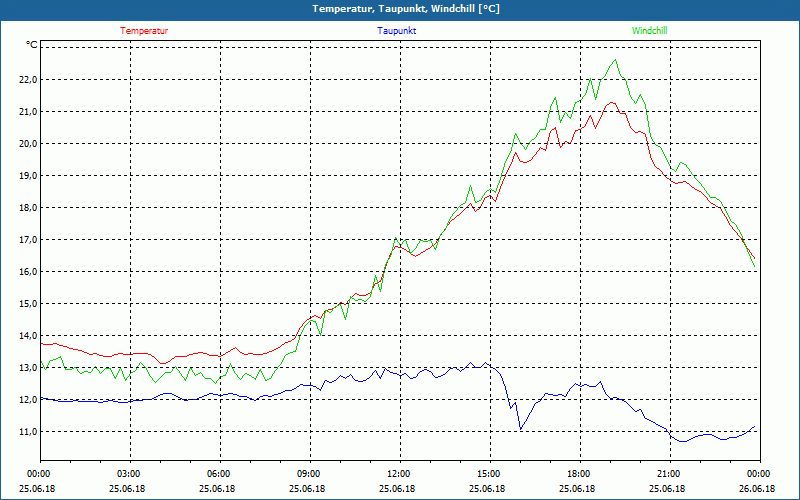
Task: Click the 21,0 y-axis value
Action: click(29, 112)
